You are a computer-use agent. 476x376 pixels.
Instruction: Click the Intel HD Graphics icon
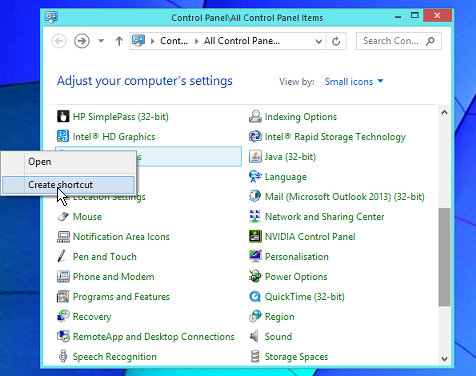[x=63, y=136]
